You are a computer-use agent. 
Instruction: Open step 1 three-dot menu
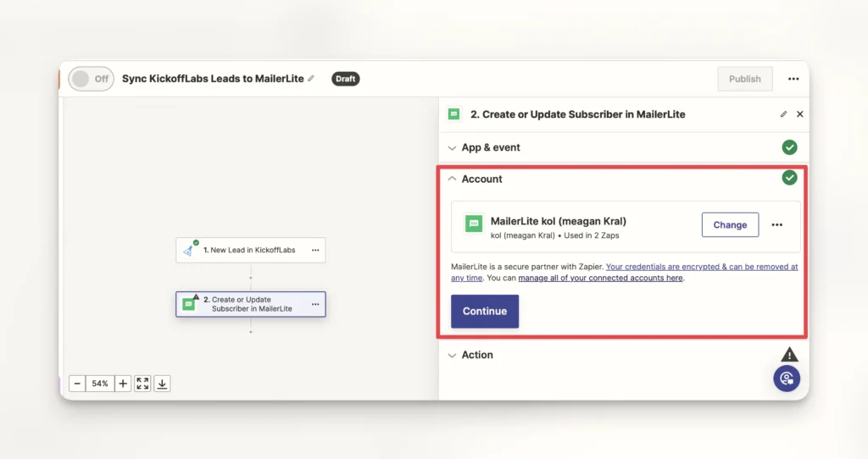click(x=315, y=250)
